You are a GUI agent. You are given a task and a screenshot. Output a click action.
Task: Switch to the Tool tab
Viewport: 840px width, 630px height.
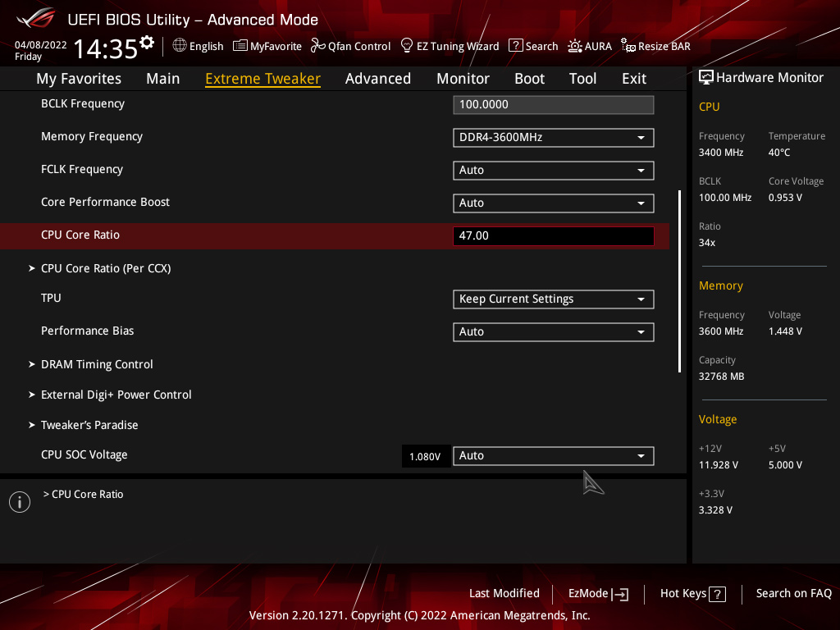tap(582, 79)
